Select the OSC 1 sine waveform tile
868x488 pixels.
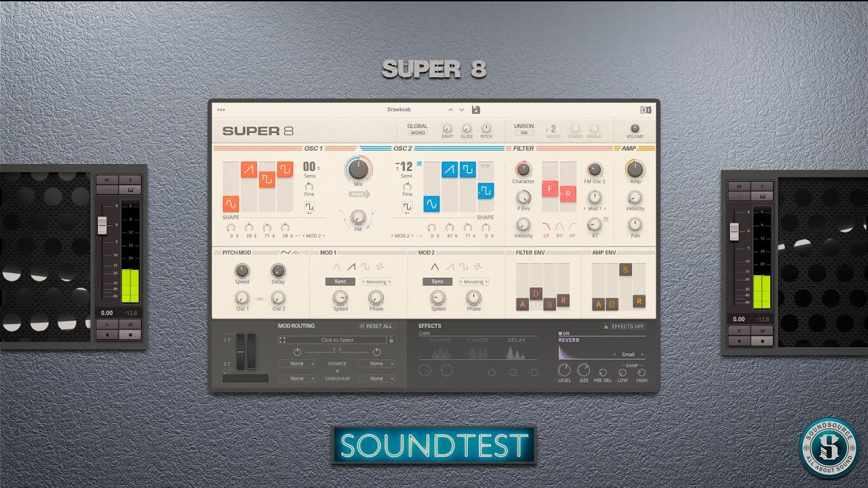231,203
